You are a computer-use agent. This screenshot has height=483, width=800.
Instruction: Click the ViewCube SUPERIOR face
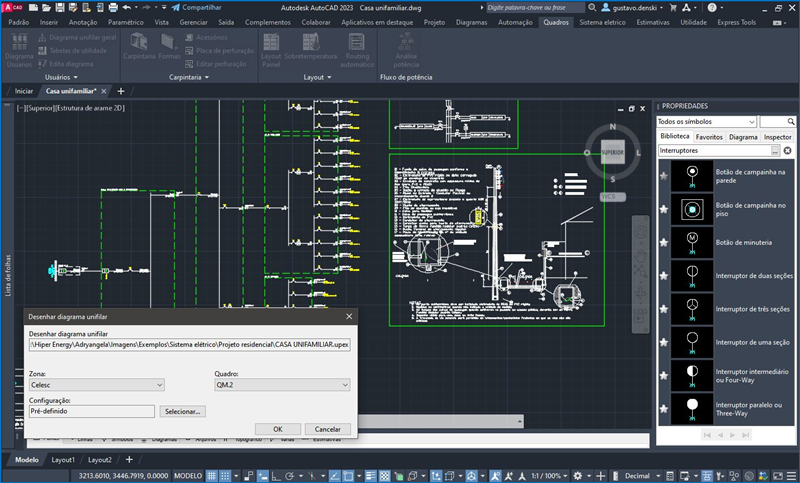611,152
